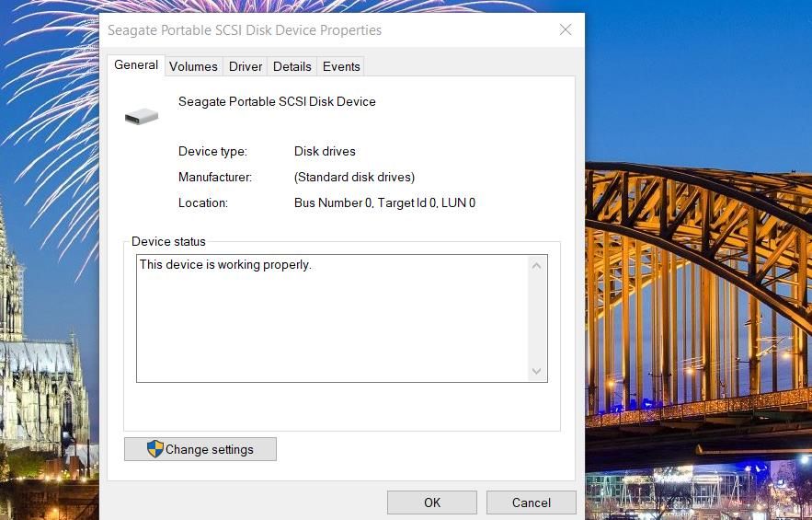Click the disk drive icon
812x520 pixels.
pyautogui.click(x=142, y=116)
